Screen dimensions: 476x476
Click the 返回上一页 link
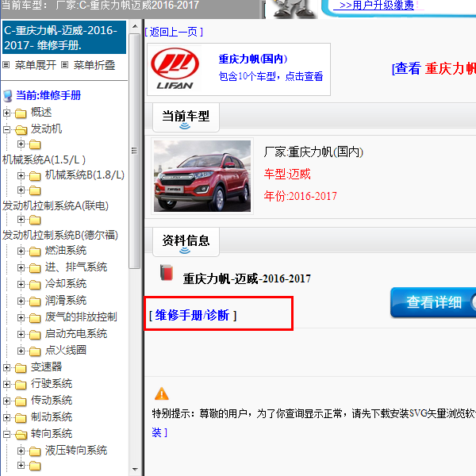(x=174, y=32)
